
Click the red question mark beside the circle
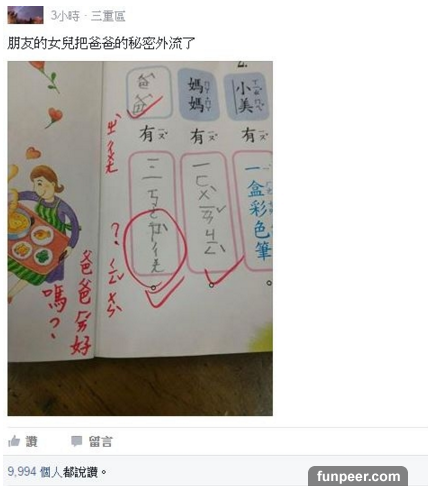[x=115, y=235]
